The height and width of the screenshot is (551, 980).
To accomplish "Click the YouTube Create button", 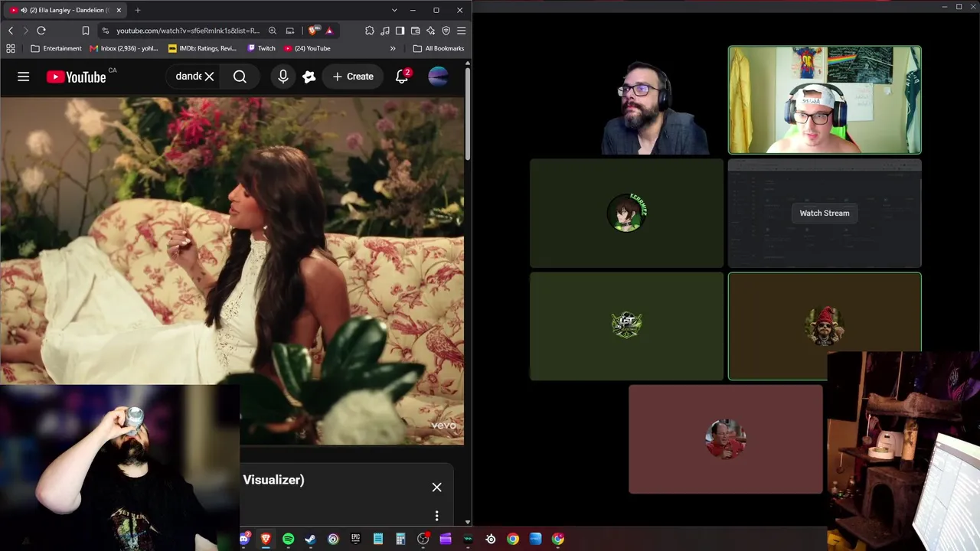I will [x=353, y=77].
